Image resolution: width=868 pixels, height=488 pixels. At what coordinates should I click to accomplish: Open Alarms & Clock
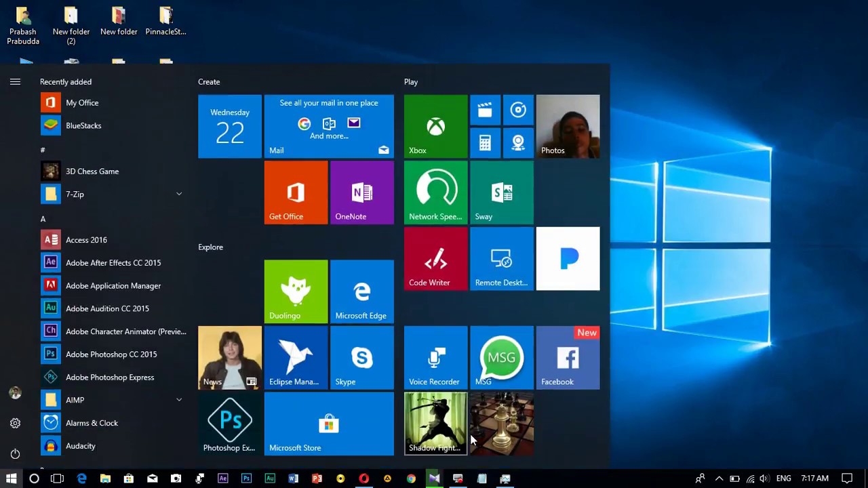(x=113, y=423)
